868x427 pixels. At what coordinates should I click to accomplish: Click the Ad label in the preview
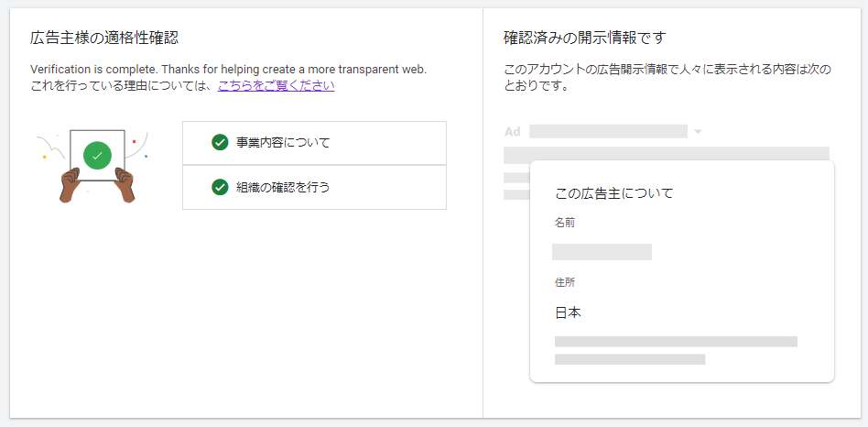point(512,132)
